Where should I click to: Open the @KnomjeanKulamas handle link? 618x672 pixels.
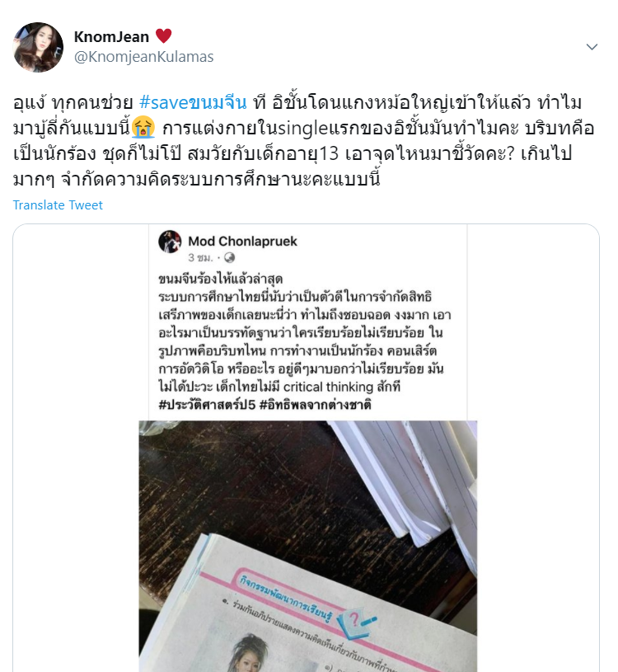pyautogui.click(x=144, y=57)
